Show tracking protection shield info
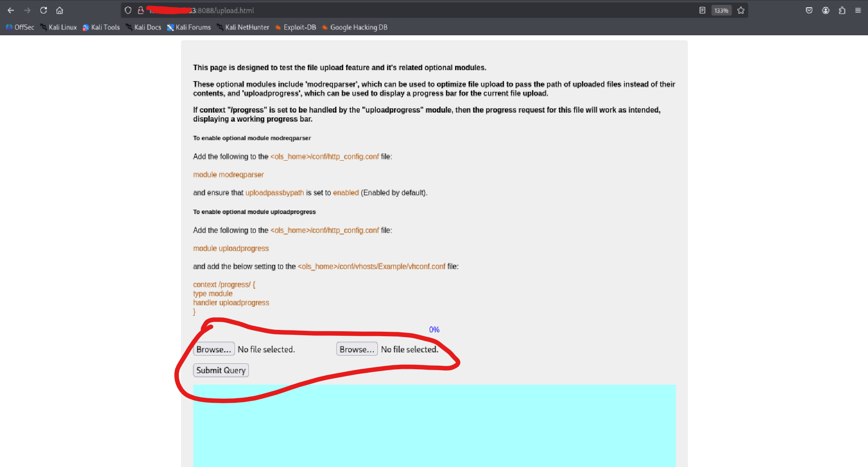 [x=128, y=10]
